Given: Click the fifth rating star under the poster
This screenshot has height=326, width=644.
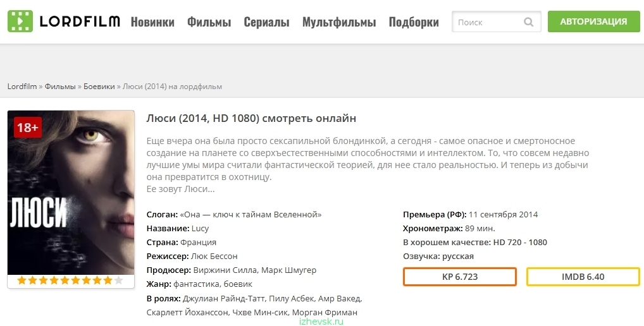Looking at the screenshot, I should tap(65, 281).
